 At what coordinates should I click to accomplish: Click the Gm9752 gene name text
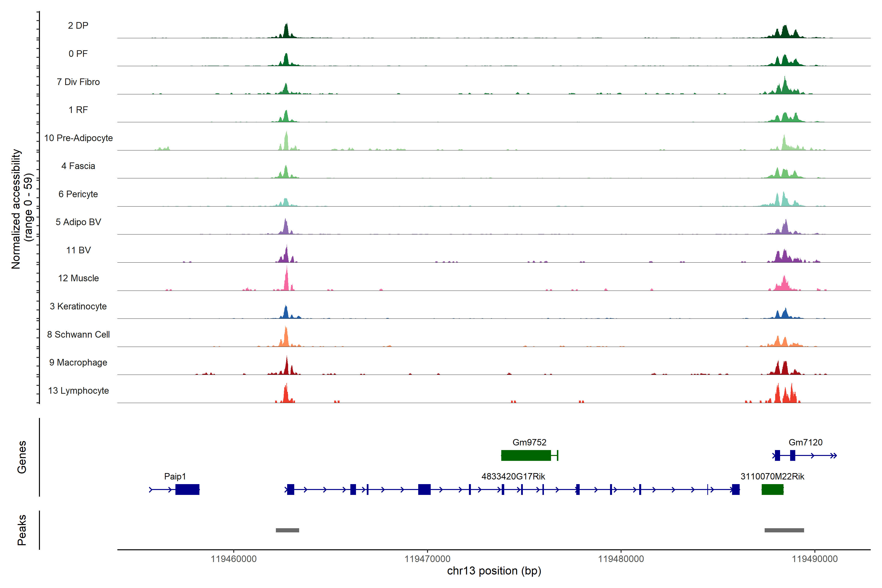[x=529, y=442]
